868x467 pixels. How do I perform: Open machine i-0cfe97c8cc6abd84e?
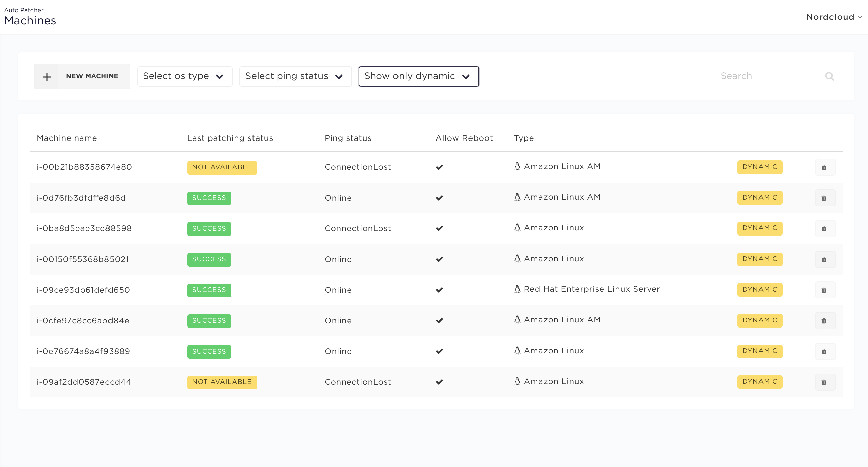83,321
